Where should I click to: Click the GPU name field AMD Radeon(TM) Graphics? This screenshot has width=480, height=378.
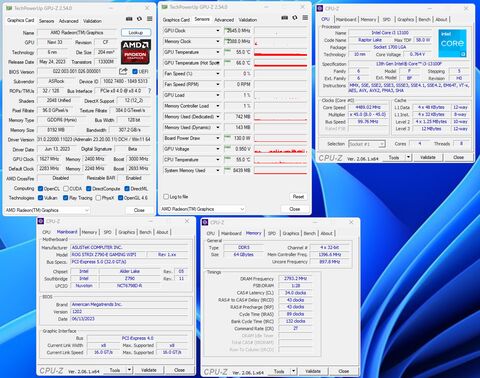(x=77, y=33)
